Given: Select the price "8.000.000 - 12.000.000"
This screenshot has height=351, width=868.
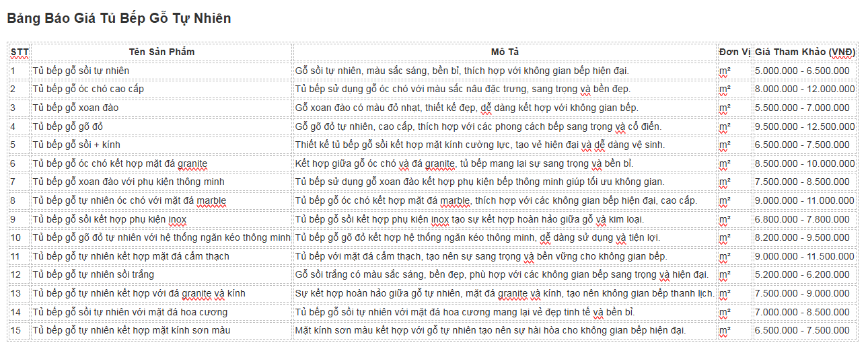Looking at the screenshot, I should [805, 89].
